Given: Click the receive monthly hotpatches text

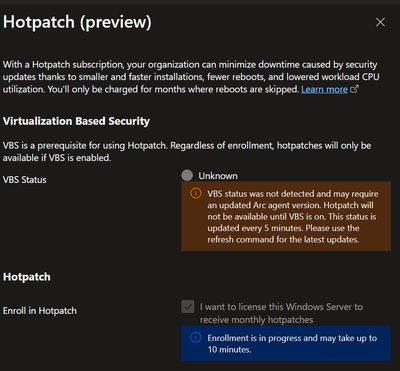Looking at the screenshot, I should pos(257,320).
